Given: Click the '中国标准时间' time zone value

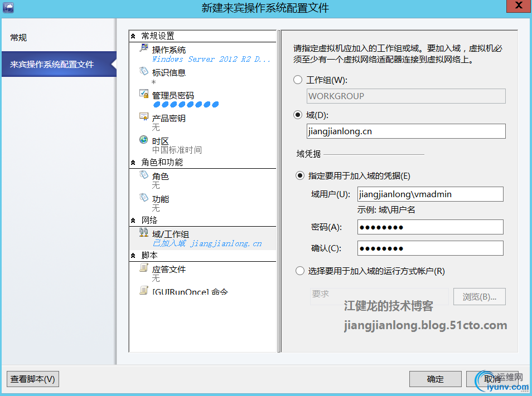Looking at the screenshot, I should pyautogui.click(x=177, y=150).
